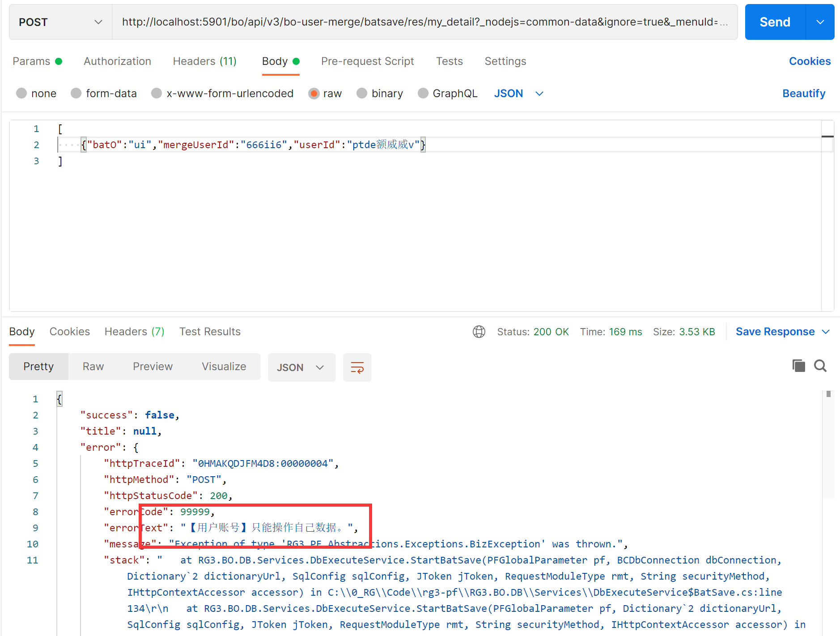Open the raw body JSON format dropdown
Image resolution: width=840 pixels, height=636 pixels.
[x=519, y=93]
